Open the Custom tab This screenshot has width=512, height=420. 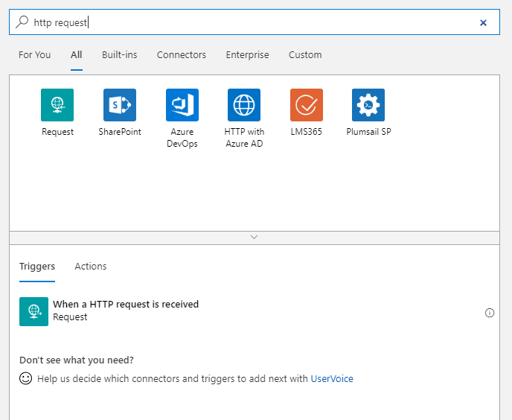coord(305,55)
